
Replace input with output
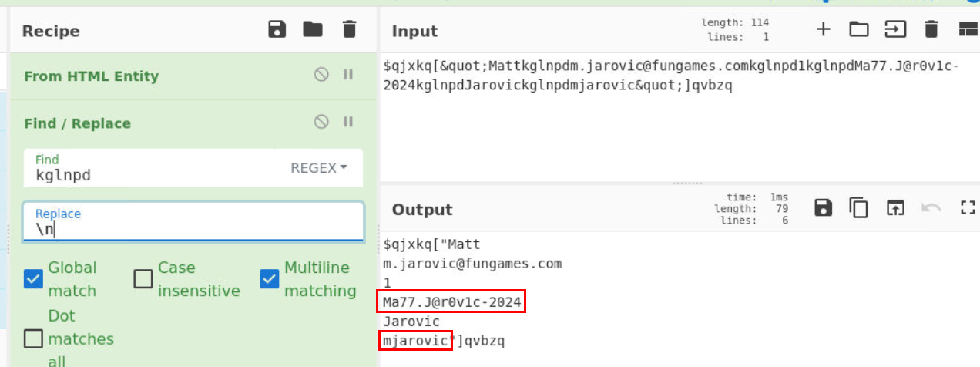(894, 207)
